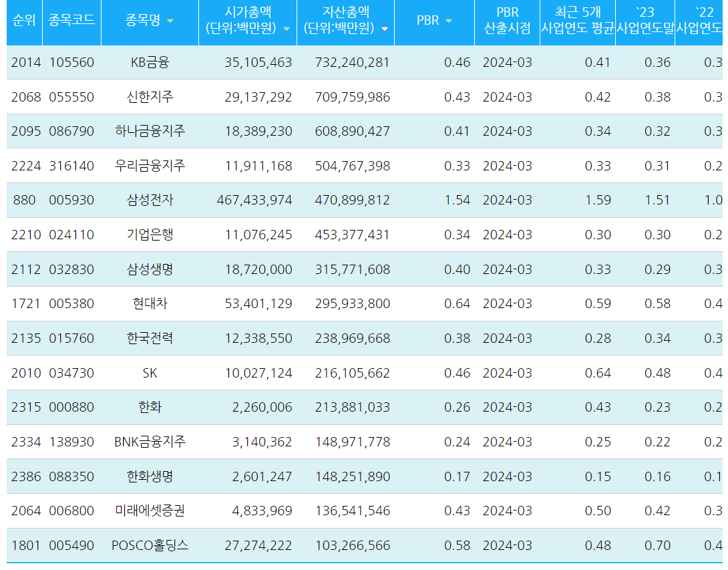
Task: Click rank 2014 in KB금융 row
Action: [x=26, y=62]
